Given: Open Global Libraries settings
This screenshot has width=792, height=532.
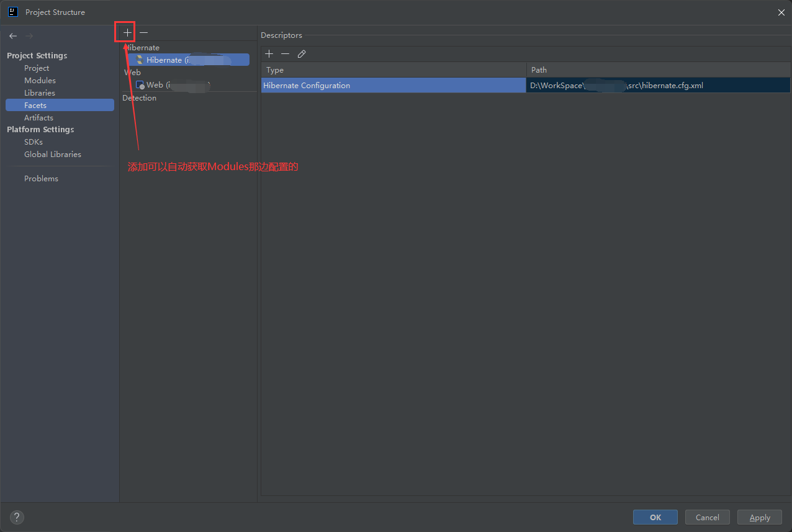Looking at the screenshot, I should click(53, 155).
